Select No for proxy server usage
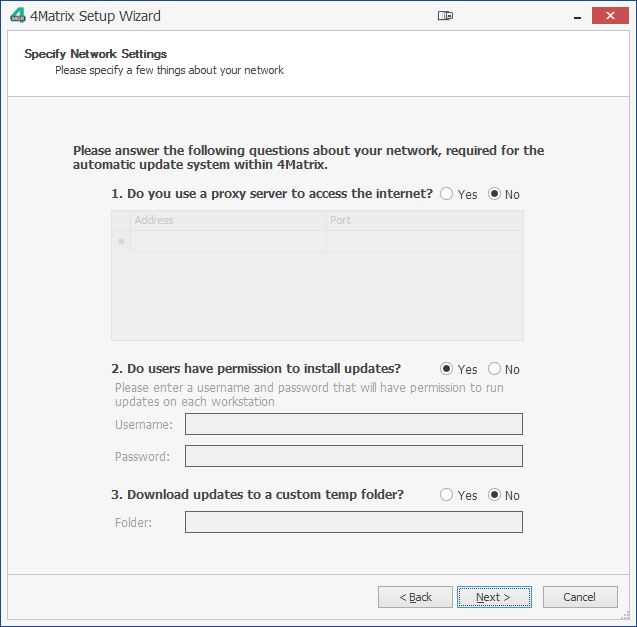 pyautogui.click(x=494, y=194)
